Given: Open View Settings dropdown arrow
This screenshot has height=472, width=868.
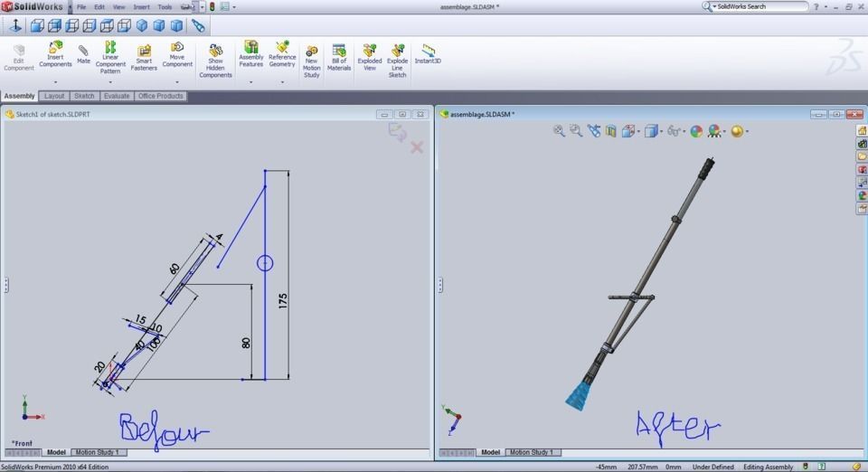Looking at the screenshot, I should click(x=748, y=132).
